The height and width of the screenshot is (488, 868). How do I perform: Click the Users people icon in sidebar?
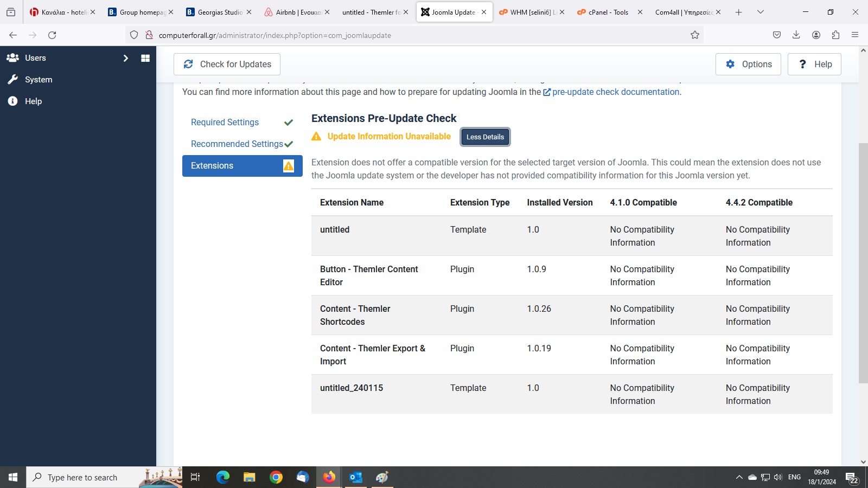[13, 57]
